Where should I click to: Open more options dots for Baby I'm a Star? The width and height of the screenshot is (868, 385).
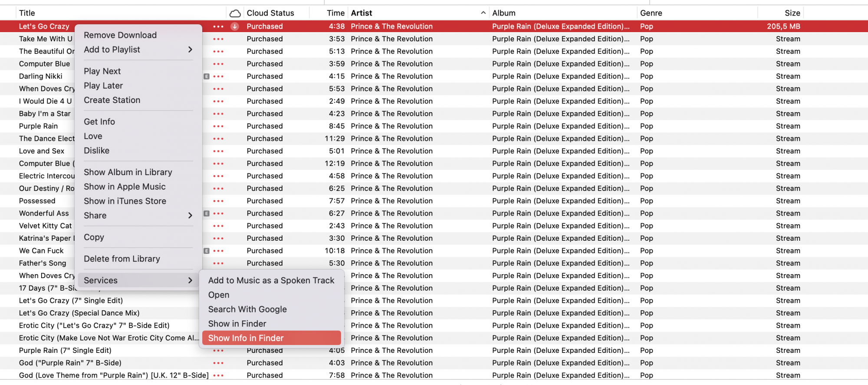click(x=218, y=114)
